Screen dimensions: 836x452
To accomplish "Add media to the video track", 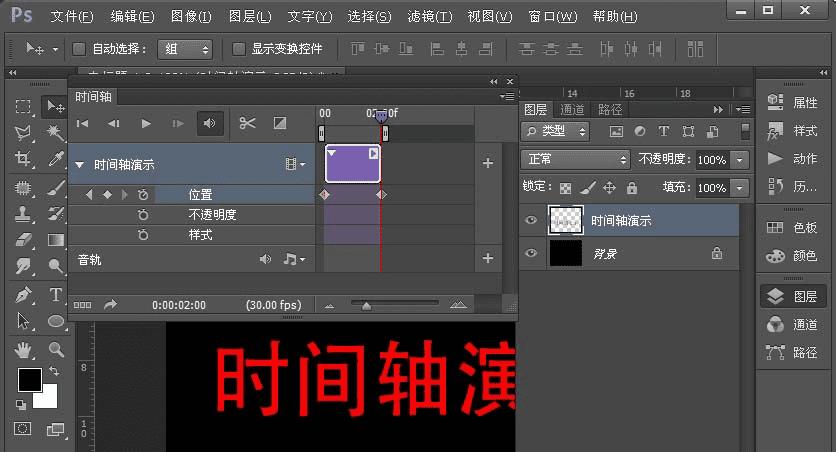I will click(487, 163).
